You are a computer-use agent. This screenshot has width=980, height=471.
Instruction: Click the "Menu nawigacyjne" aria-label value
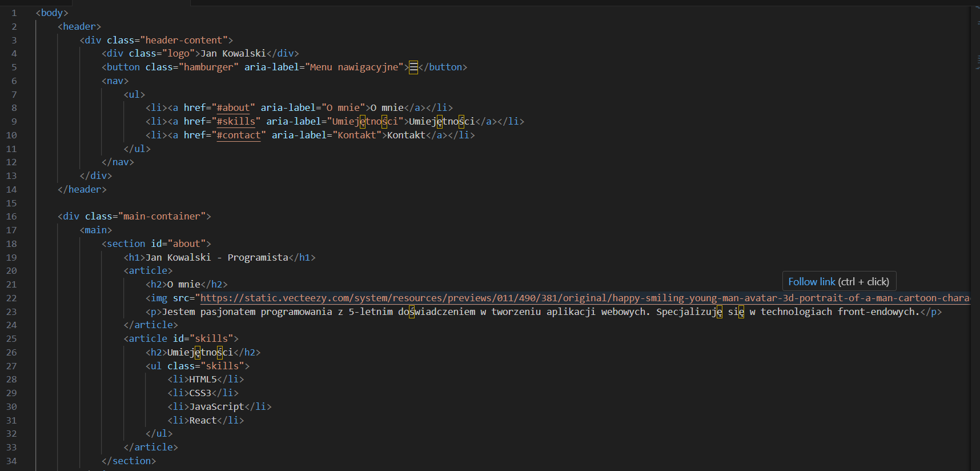pos(354,67)
